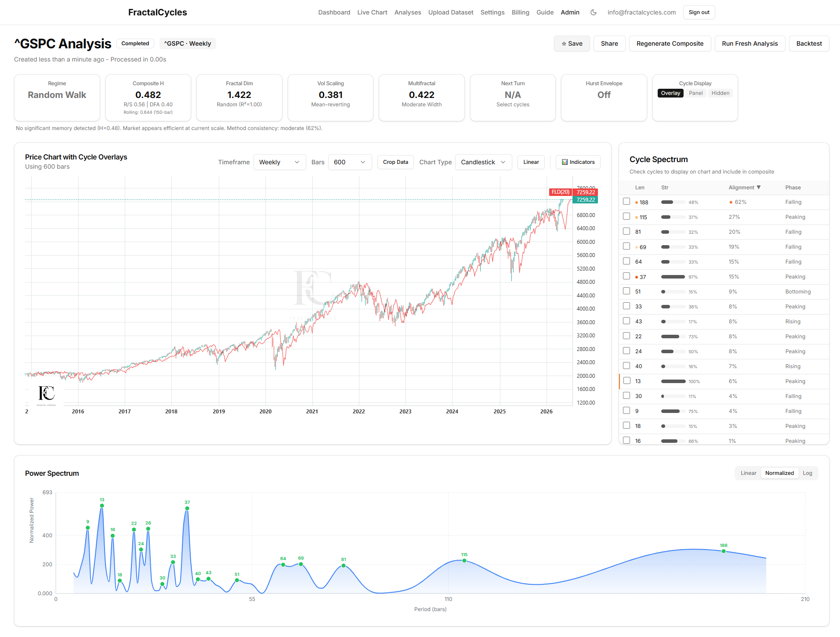Select the 13 peak marker in Power Spectrum
Image resolution: width=840 pixels, height=637 pixels.
click(x=102, y=506)
